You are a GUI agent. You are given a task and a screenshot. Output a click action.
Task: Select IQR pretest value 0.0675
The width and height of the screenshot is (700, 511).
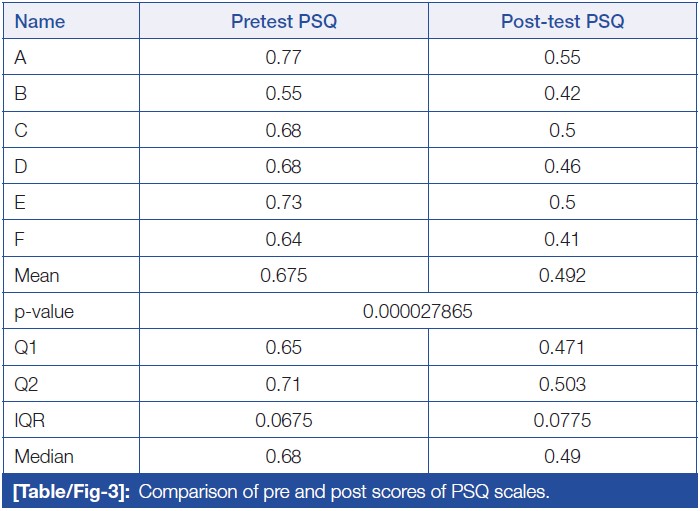(284, 421)
